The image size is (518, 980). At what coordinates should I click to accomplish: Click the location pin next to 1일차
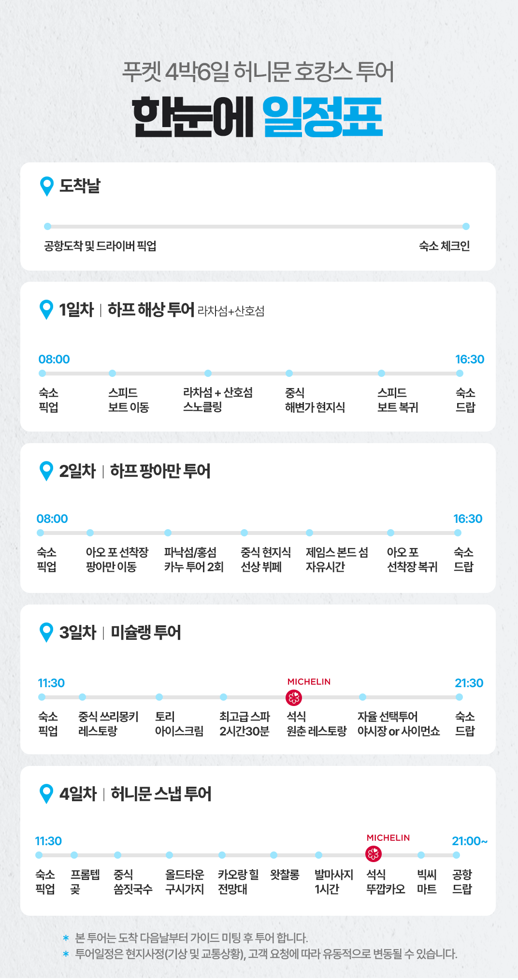[x=46, y=309]
